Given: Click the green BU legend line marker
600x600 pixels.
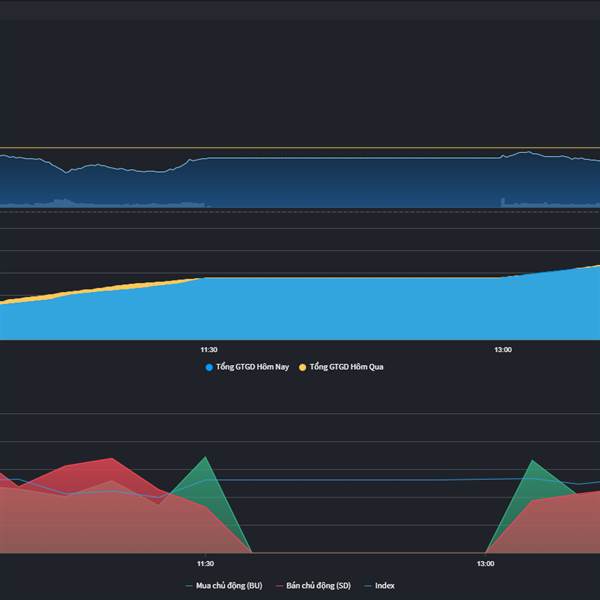Looking at the screenshot, I should click(189, 586).
